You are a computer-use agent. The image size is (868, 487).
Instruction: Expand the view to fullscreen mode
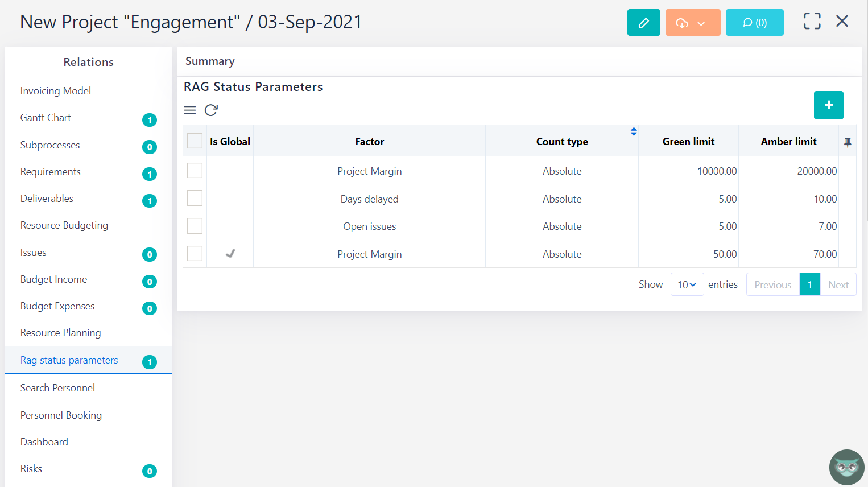[812, 20]
